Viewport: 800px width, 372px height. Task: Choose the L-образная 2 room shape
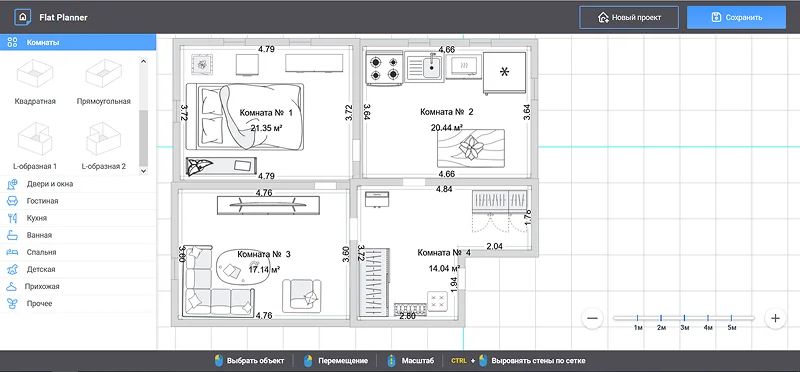tap(104, 138)
